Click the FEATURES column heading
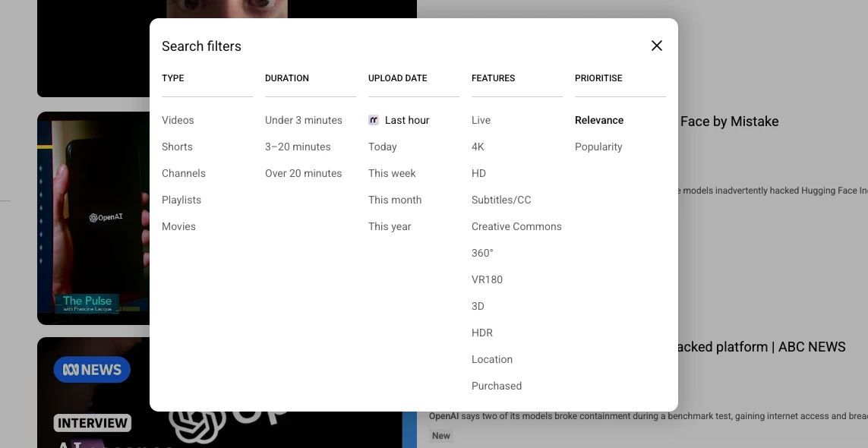Screen dimensions: 868x448 coord(493,78)
